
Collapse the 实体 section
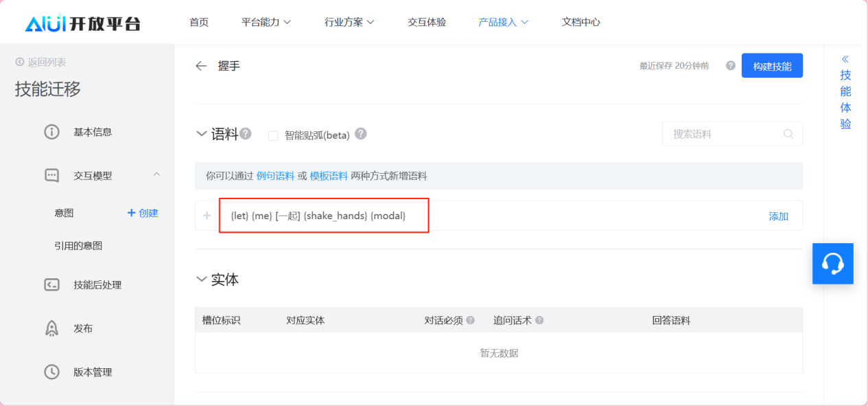tap(202, 279)
